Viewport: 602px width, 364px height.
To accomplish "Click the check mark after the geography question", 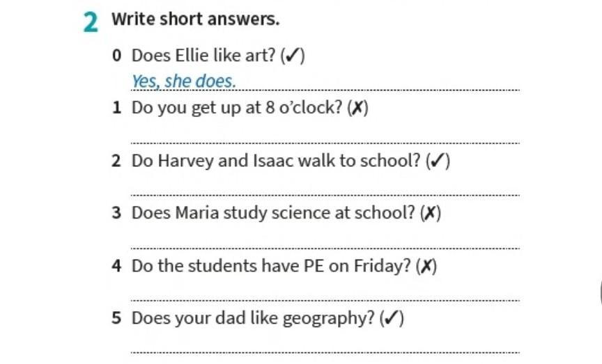I will tap(392, 318).
